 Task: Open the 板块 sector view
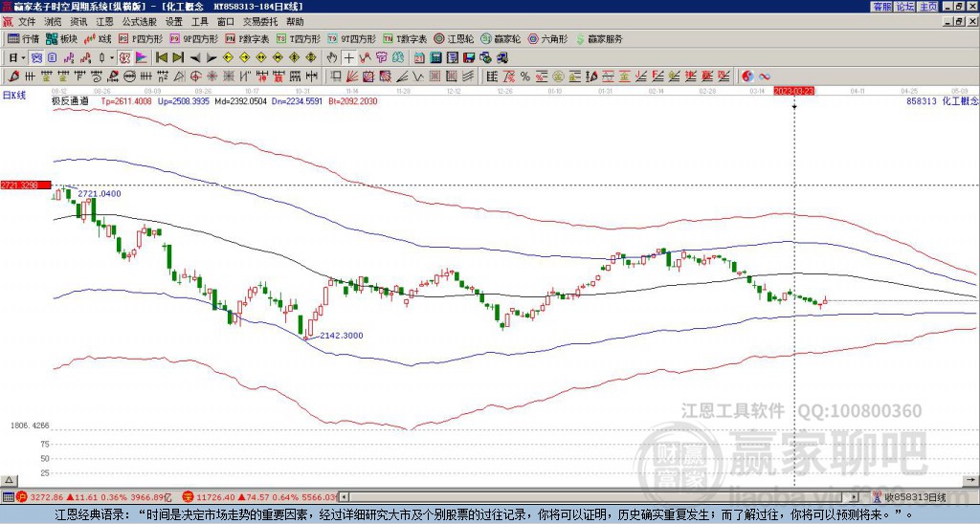[x=62, y=38]
